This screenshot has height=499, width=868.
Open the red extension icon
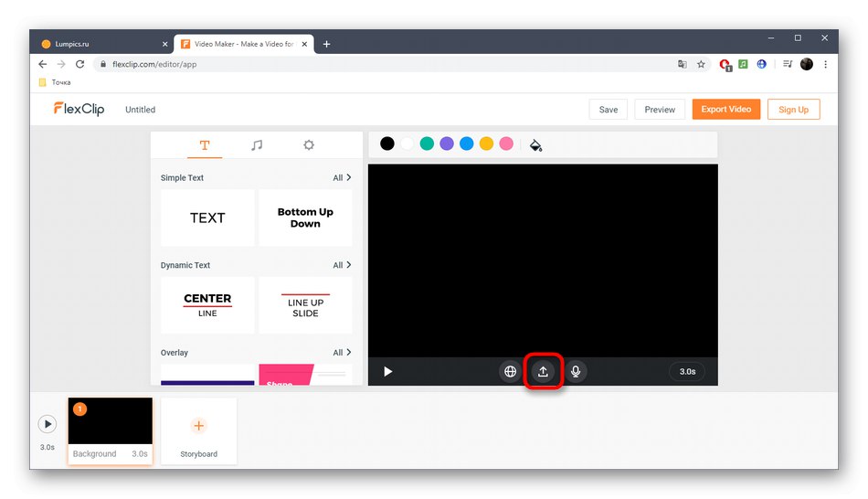point(725,65)
